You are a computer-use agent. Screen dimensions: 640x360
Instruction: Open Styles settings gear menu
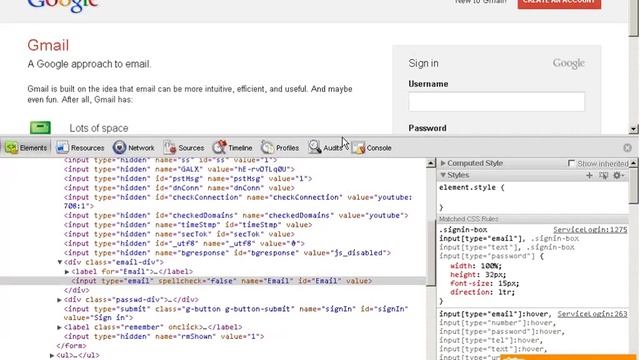point(618,175)
